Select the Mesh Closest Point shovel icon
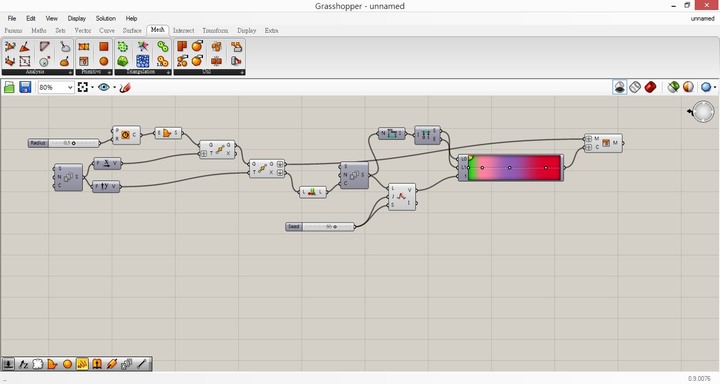Screen dimensions: 720x384 [x=65, y=46]
